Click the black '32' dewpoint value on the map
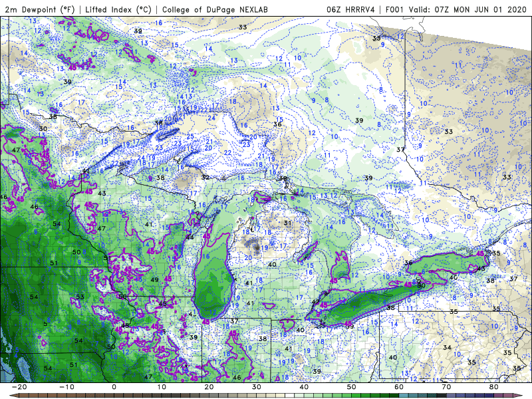 [205, 178]
